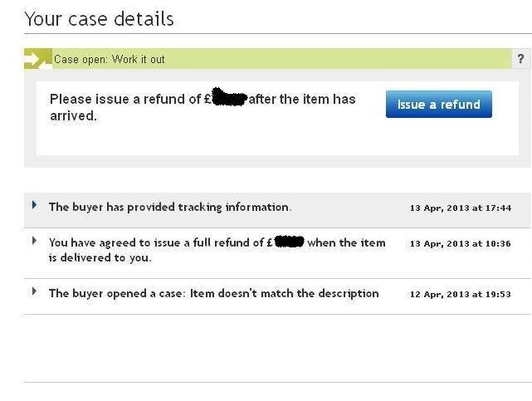The height and width of the screenshot is (401, 532).
Task: Click the 13 Apr, 2013 at 10:36 timestamp
Action: pyautogui.click(x=461, y=243)
